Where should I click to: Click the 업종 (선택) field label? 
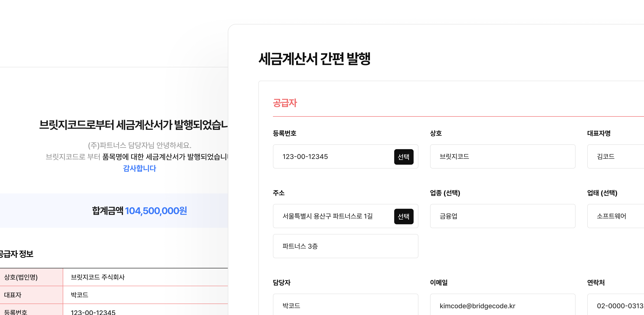tap(445, 193)
